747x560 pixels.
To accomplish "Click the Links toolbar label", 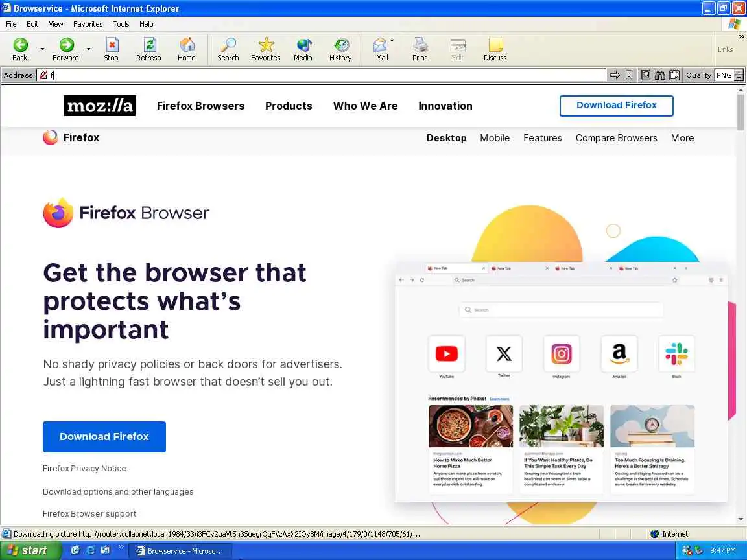I will 725,49.
